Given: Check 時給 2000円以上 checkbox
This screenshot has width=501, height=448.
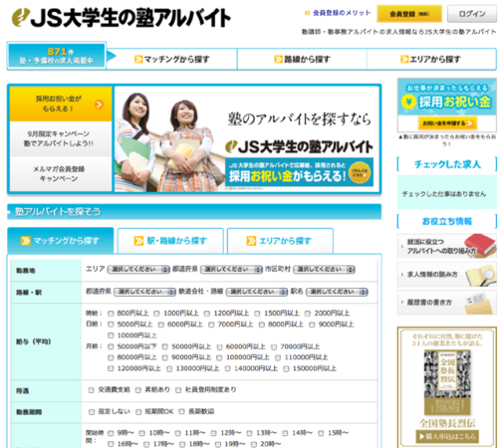Looking at the screenshot, I should [308, 314].
